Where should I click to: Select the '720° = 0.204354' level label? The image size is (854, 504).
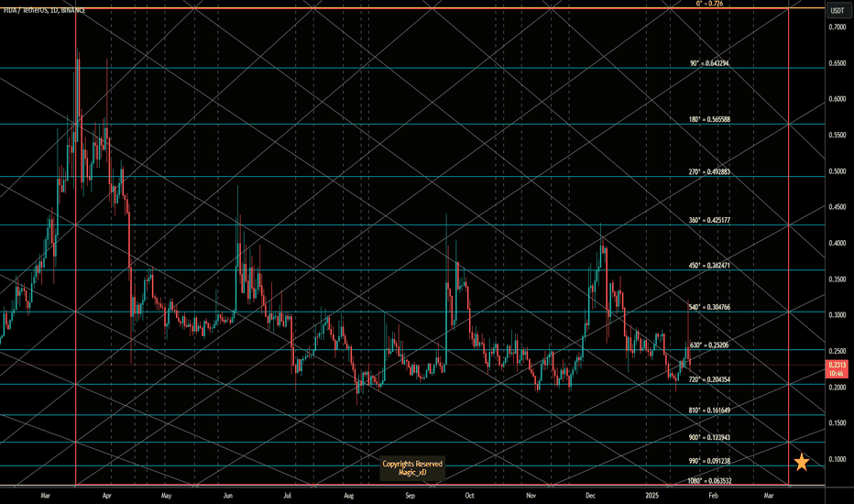[x=709, y=379]
